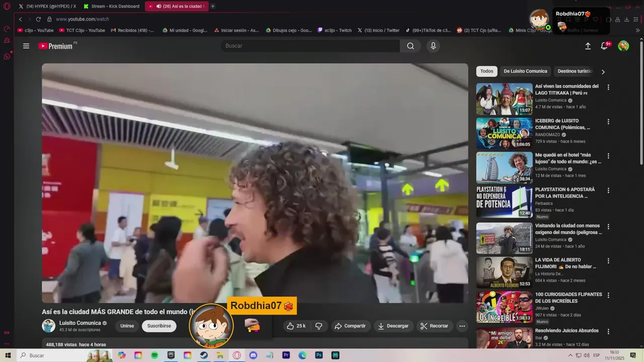Click the Compartir button
The height and width of the screenshot is (362, 644).
coord(350,326)
